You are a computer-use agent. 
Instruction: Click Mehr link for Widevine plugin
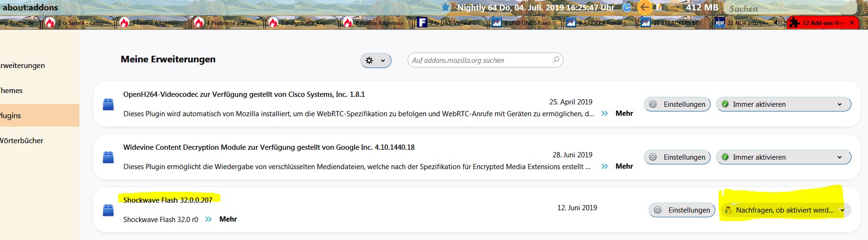(x=624, y=166)
